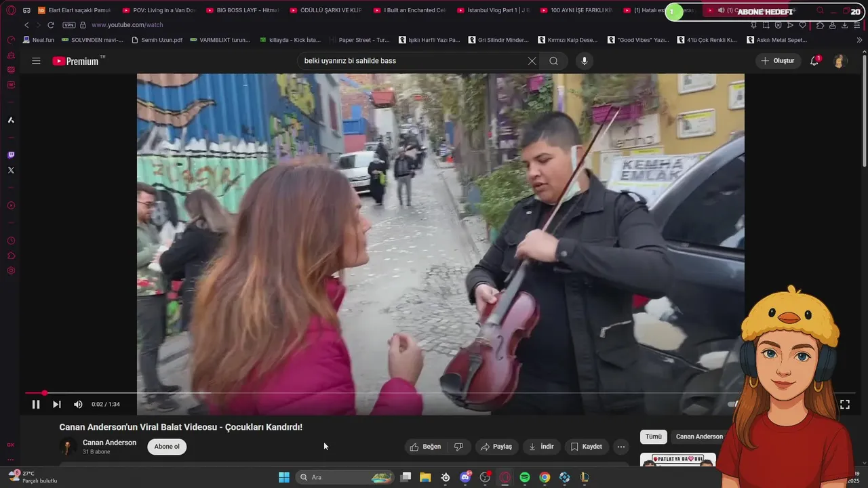Open File Explorer from the taskbar
Image resolution: width=868 pixels, height=488 pixels.
[x=425, y=477]
